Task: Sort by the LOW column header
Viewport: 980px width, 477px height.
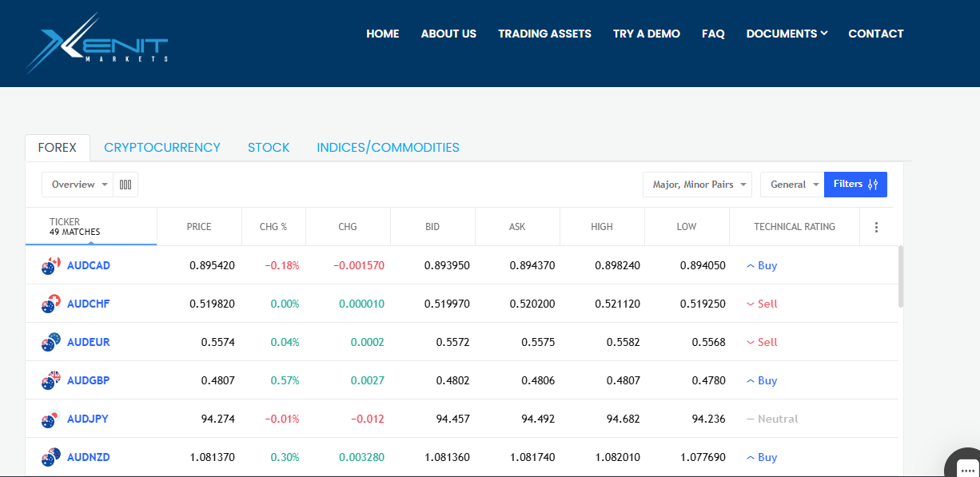Action: point(687,227)
